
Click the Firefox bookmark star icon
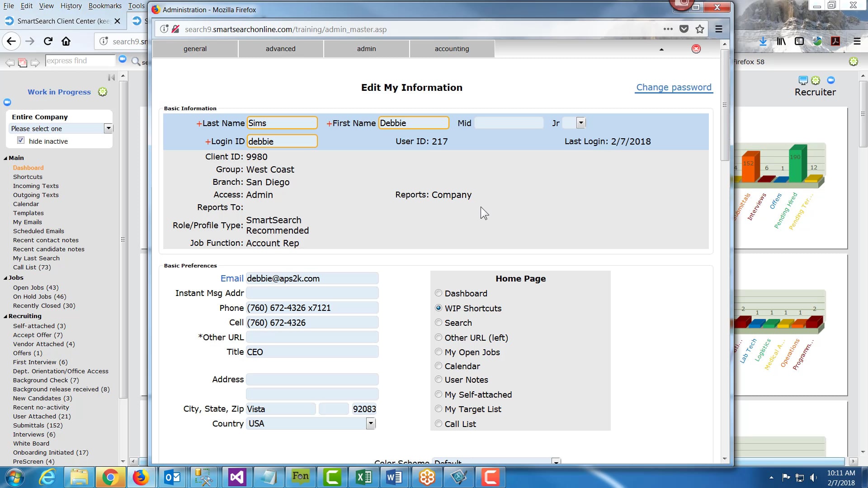pyautogui.click(x=700, y=29)
